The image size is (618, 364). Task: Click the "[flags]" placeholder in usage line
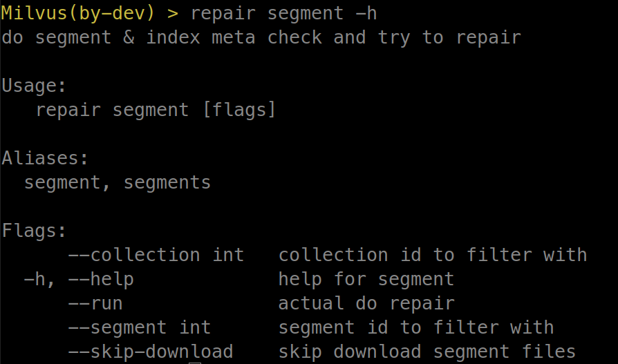coord(239,109)
